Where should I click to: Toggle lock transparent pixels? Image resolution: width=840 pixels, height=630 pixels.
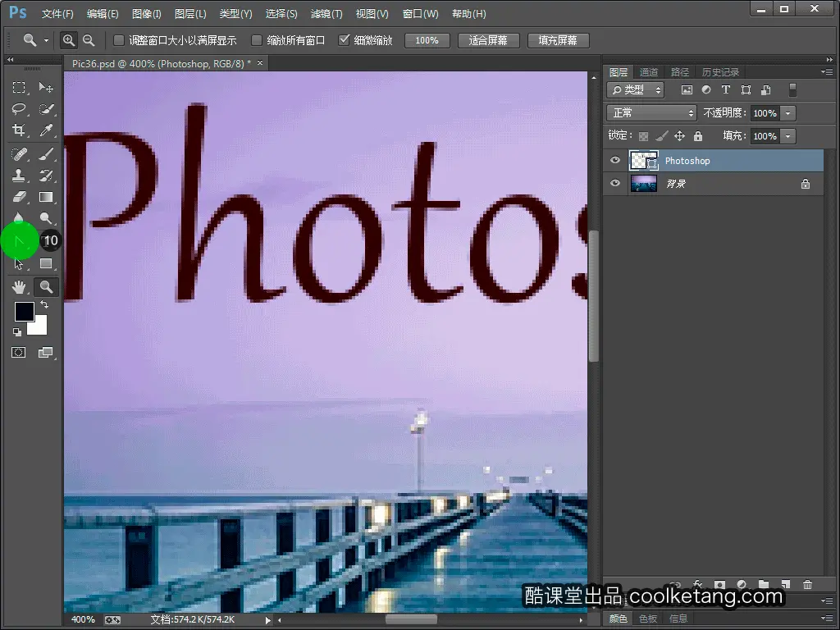(643, 136)
